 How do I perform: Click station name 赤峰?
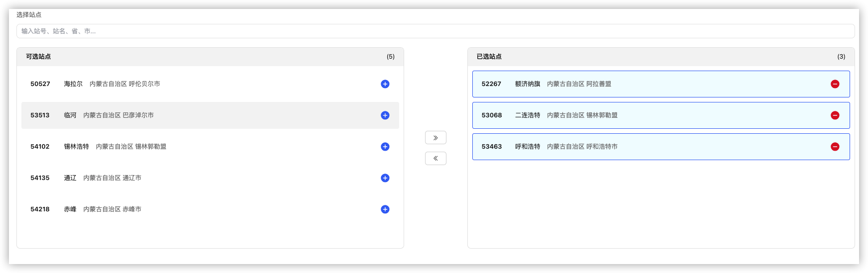point(70,209)
